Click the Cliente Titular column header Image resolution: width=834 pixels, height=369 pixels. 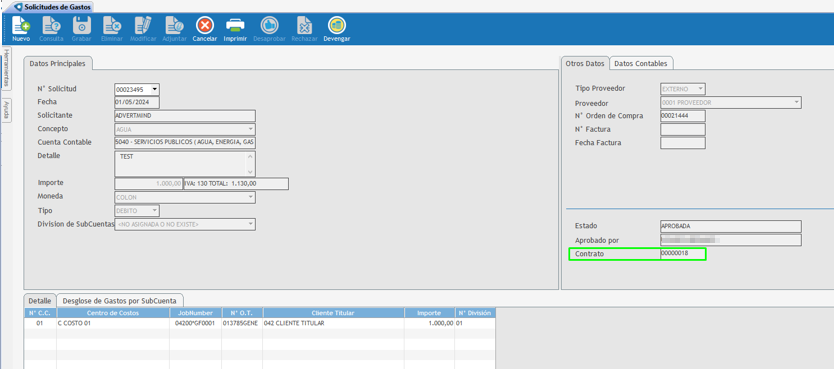[x=333, y=313]
